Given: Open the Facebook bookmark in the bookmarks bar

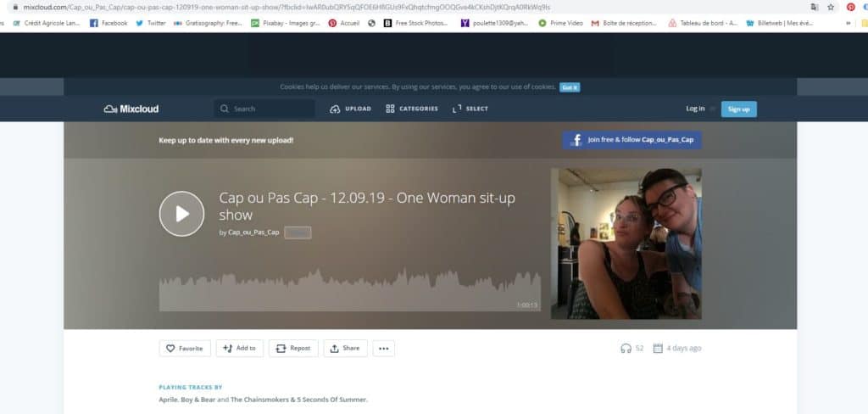Looking at the screenshot, I should 108,23.
